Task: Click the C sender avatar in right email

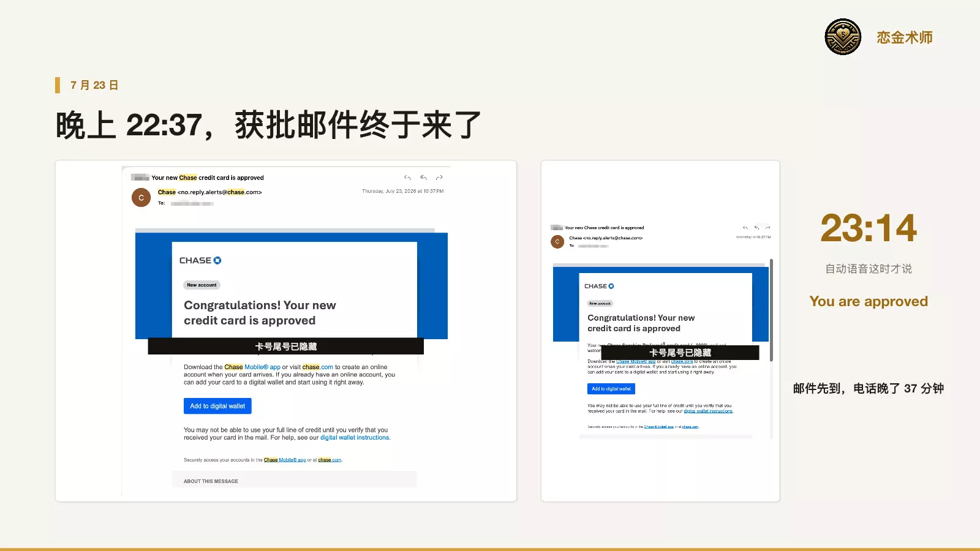Action: point(557,241)
